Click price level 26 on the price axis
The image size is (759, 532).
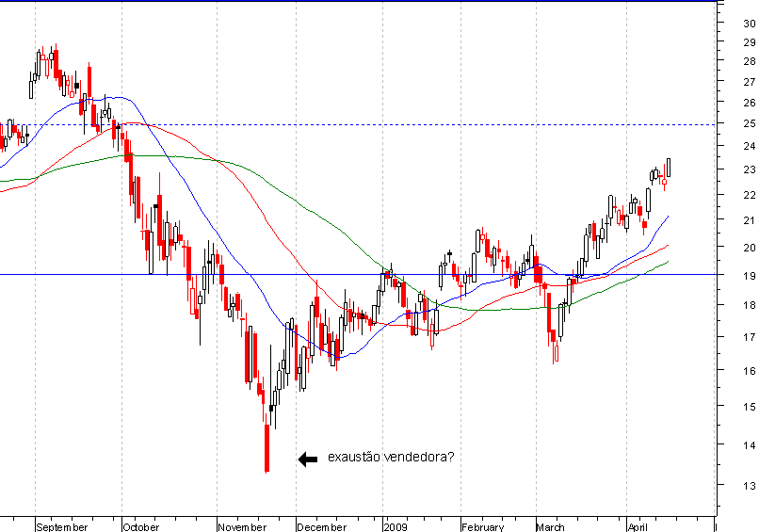point(750,103)
